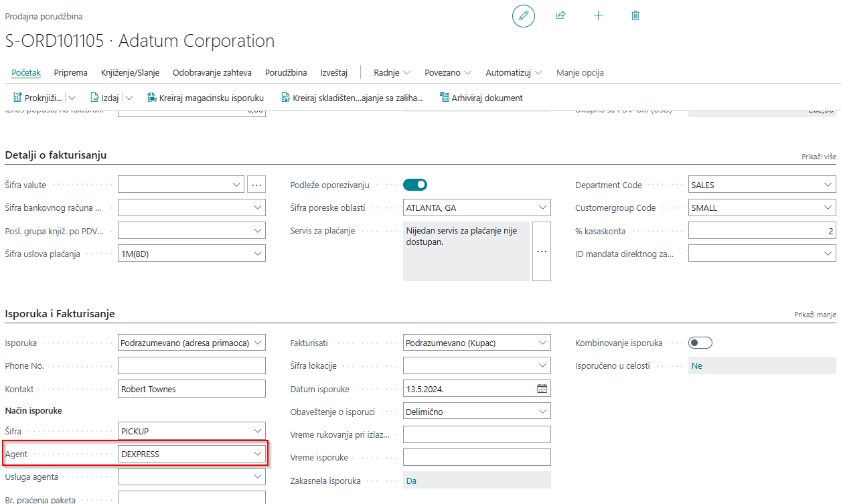The height and width of the screenshot is (504, 841).
Task: Click into the Phone No. input field
Action: click(192, 366)
